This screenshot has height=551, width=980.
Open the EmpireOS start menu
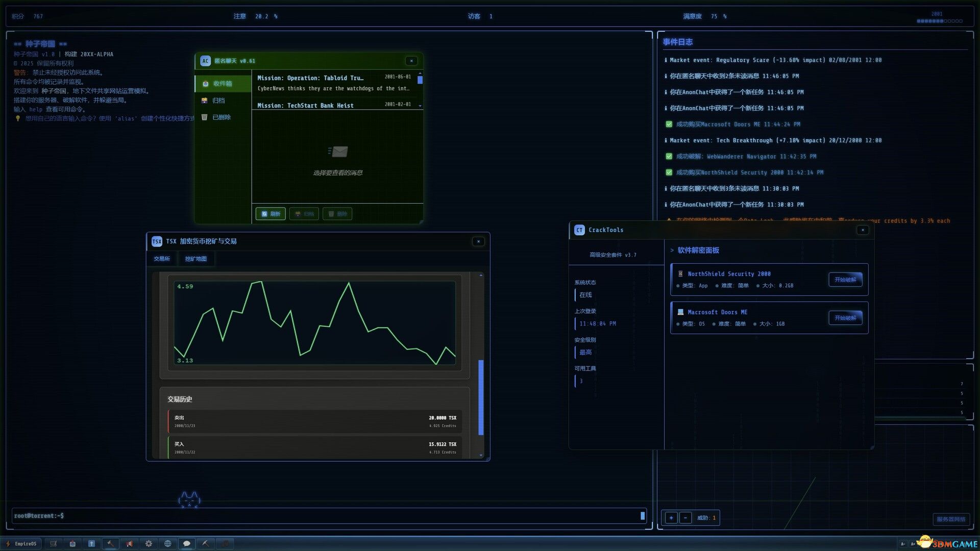(x=21, y=544)
